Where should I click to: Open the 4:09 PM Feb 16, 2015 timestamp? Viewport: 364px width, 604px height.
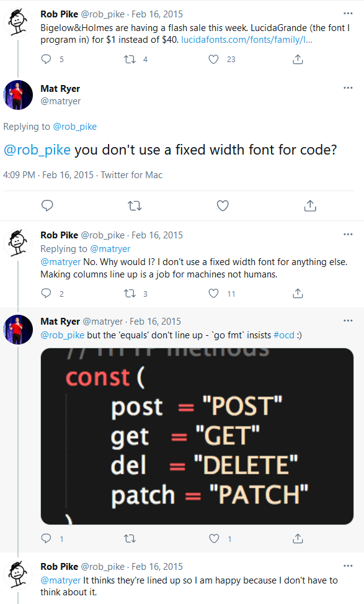point(48,175)
